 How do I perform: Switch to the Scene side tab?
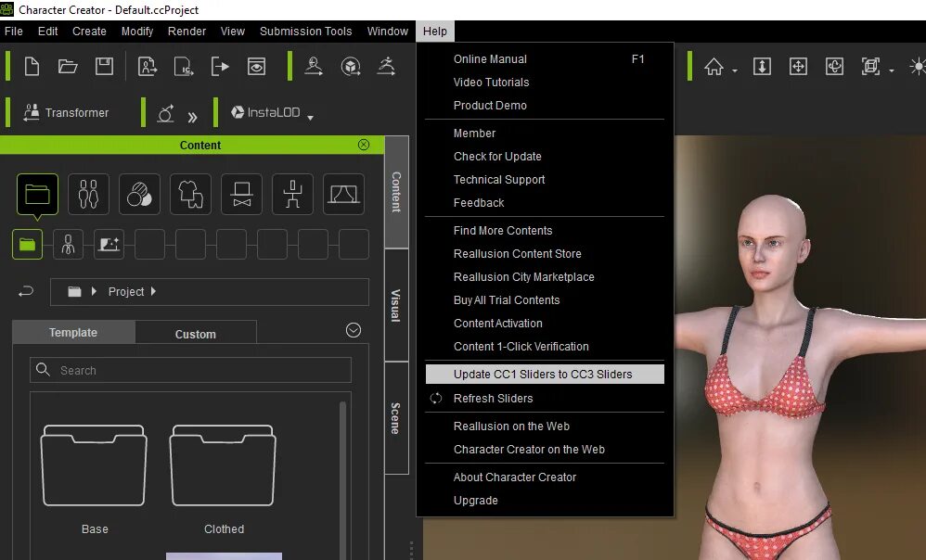[396, 418]
